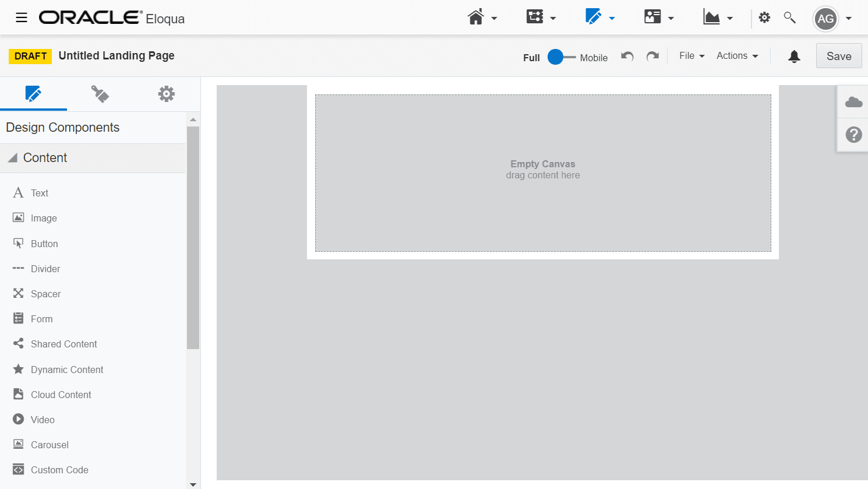This screenshot has height=489, width=868.
Task: Undo the last change
Action: click(627, 55)
